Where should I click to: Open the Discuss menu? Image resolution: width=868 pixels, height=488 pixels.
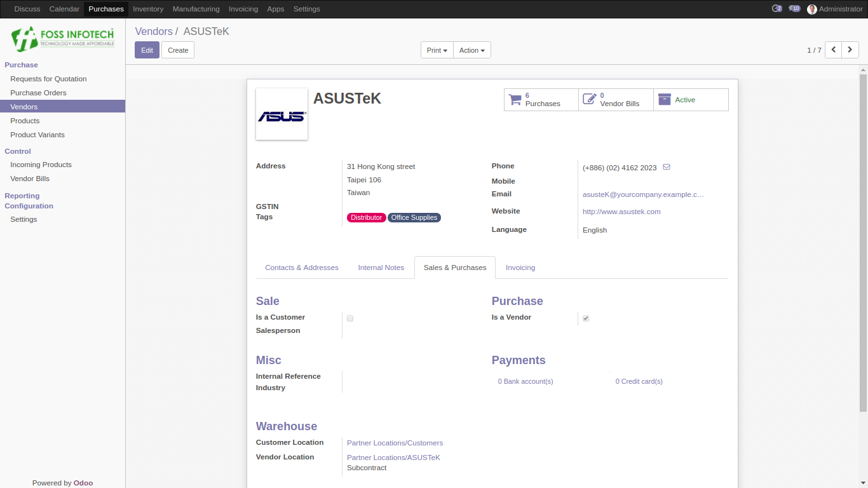[x=27, y=9]
